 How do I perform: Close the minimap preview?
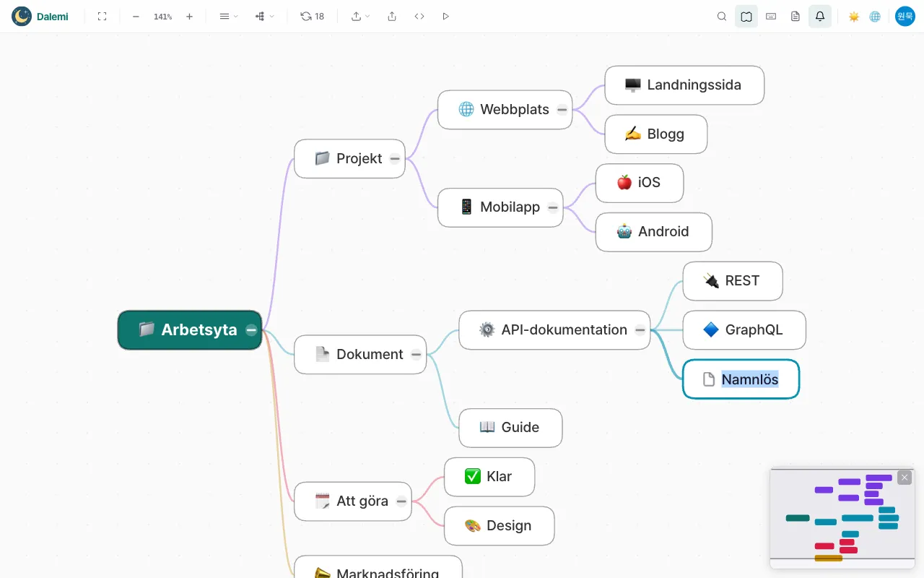905,478
